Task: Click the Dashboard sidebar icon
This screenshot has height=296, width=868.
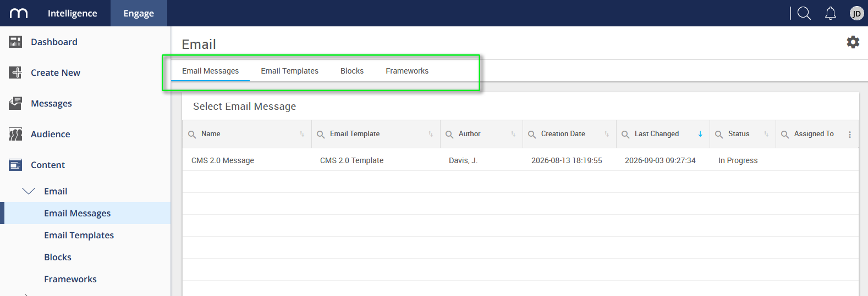Action: coord(15,42)
